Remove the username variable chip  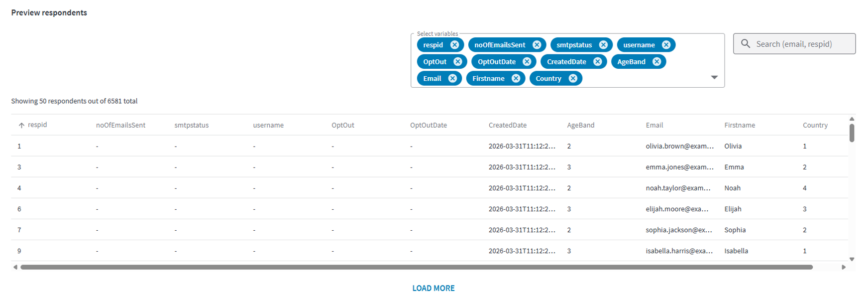tap(666, 45)
